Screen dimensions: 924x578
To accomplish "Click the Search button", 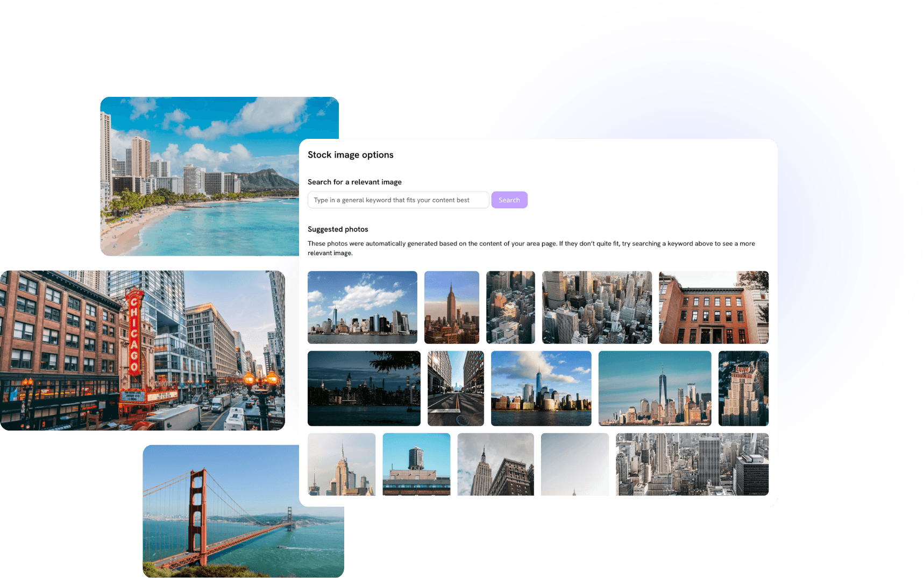I will coord(509,200).
